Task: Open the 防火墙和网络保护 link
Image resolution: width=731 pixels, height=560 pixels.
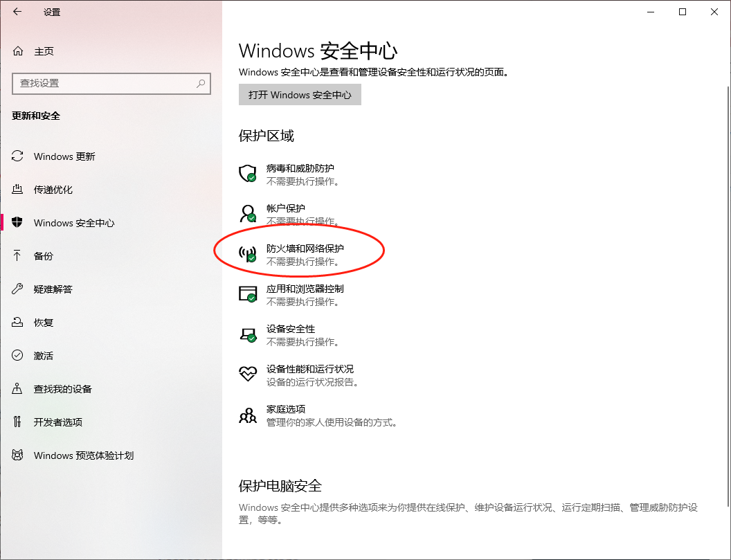Action: coord(305,249)
